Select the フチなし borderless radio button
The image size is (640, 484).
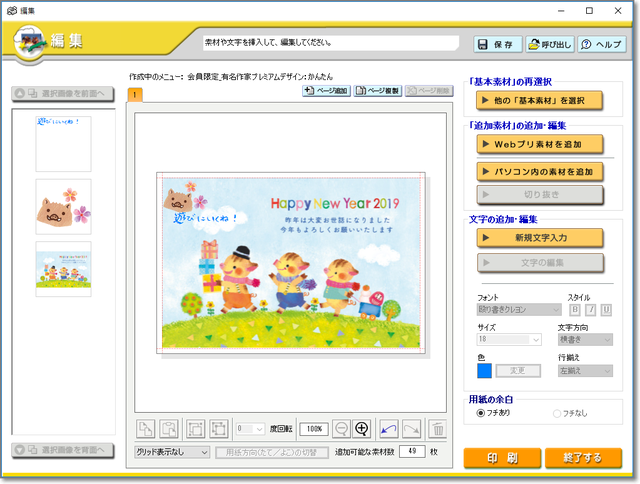tap(557, 413)
